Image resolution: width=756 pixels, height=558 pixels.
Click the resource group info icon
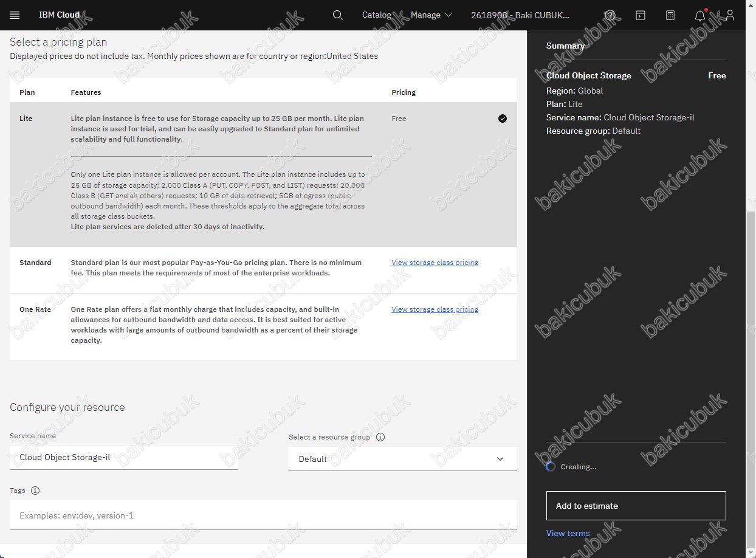[380, 437]
